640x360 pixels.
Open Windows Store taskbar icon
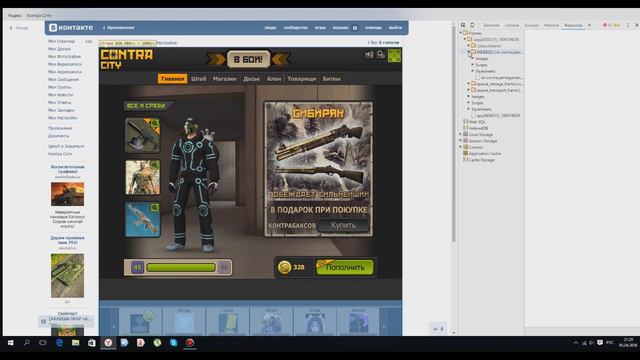point(92,343)
